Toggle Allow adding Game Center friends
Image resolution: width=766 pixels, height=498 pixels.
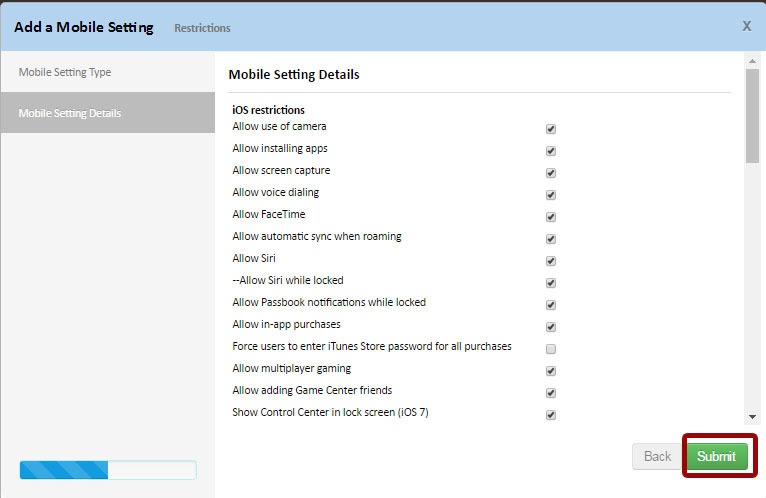551,393
